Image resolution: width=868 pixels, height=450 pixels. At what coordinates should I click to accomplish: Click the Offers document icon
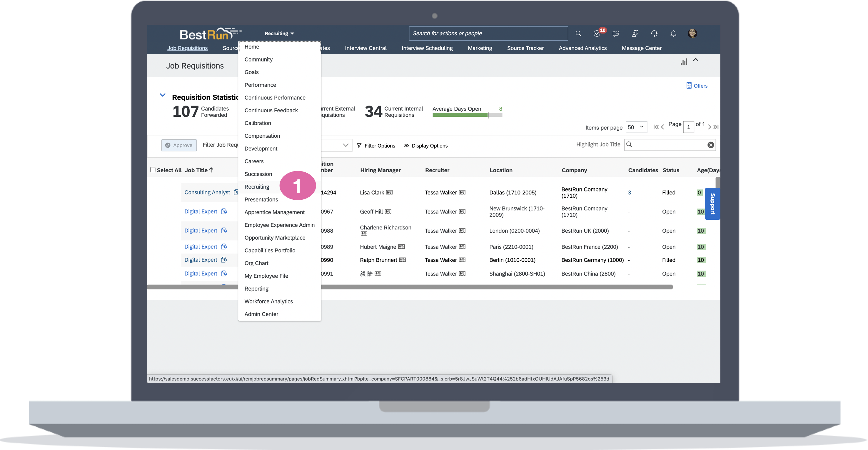[x=689, y=86]
